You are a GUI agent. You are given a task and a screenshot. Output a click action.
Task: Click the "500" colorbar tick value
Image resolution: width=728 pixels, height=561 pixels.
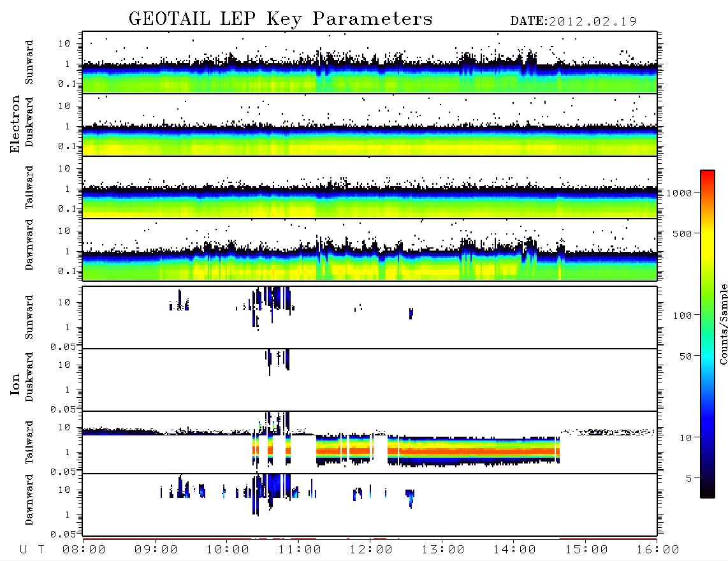[x=682, y=234]
